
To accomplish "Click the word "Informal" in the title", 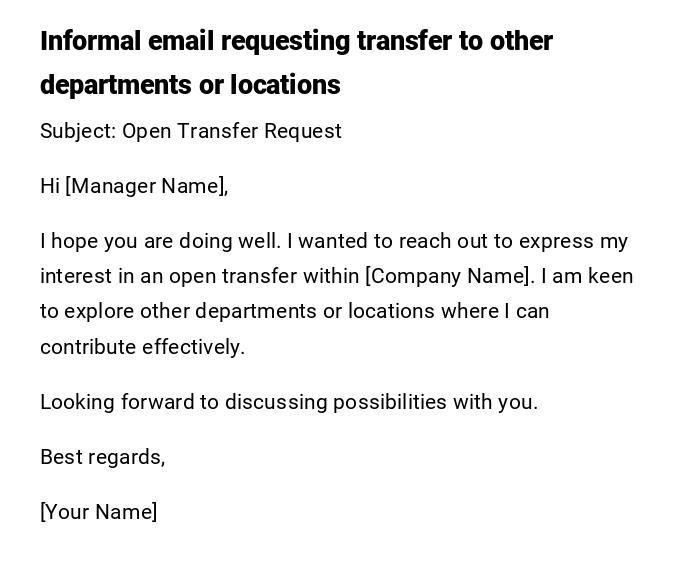I will [x=91, y=42].
